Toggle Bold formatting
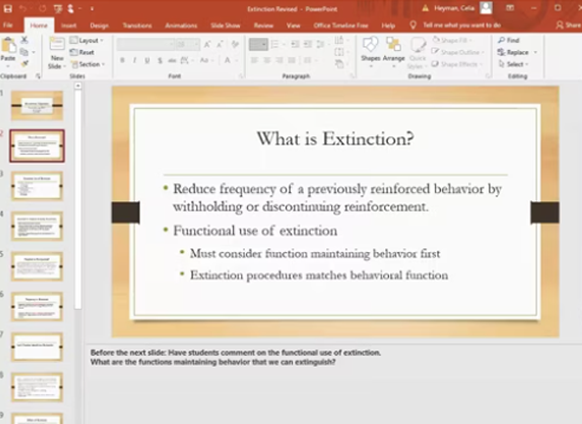The width and height of the screenshot is (582, 424). 122,60
